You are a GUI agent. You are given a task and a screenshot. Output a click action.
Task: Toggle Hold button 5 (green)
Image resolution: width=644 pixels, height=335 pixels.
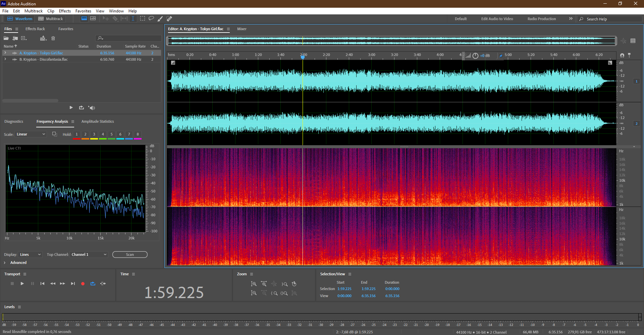(x=111, y=134)
